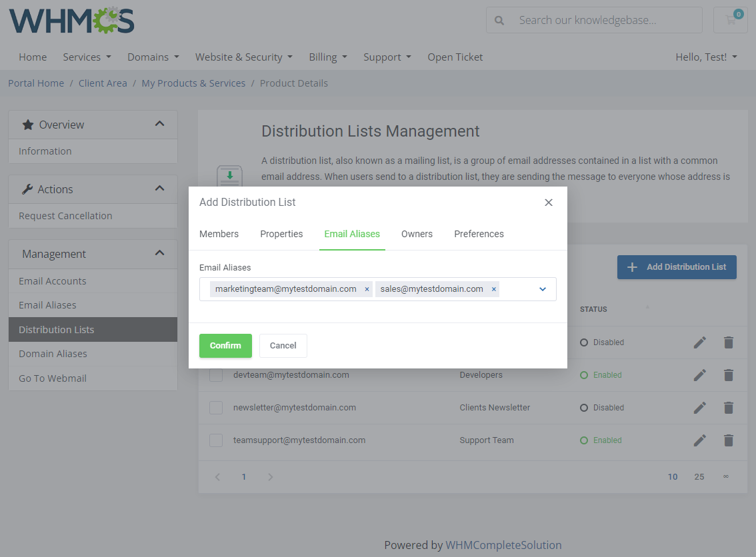Click the knowledgebase search magnifier icon

pos(499,21)
